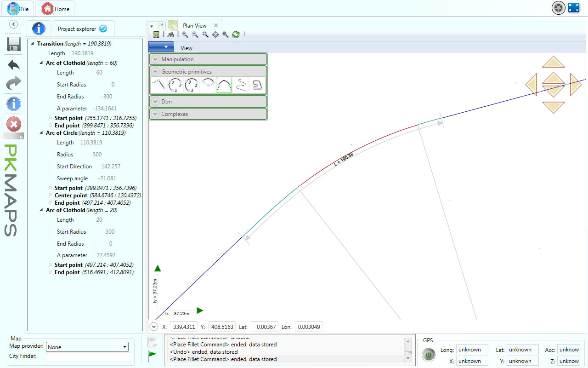Click the mobile device map icon
Screen dimensions: 588x368
(x=156, y=34)
